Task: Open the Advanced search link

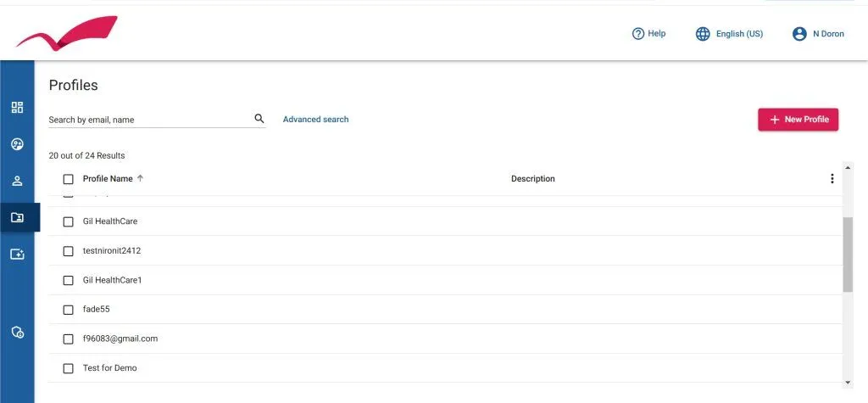Action: click(315, 120)
